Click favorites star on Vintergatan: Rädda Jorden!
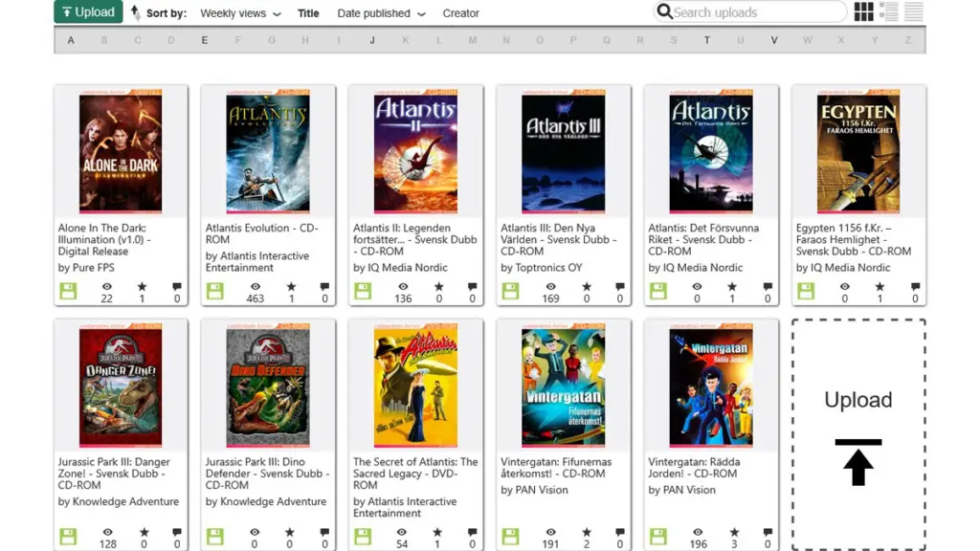This screenshot has height=551, width=980. point(734,532)
